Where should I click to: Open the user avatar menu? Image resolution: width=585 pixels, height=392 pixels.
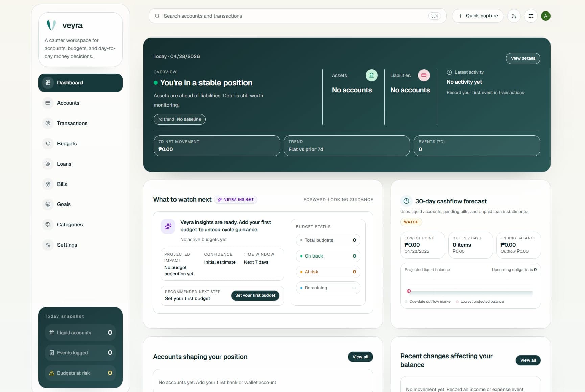[x=545, y=16]
